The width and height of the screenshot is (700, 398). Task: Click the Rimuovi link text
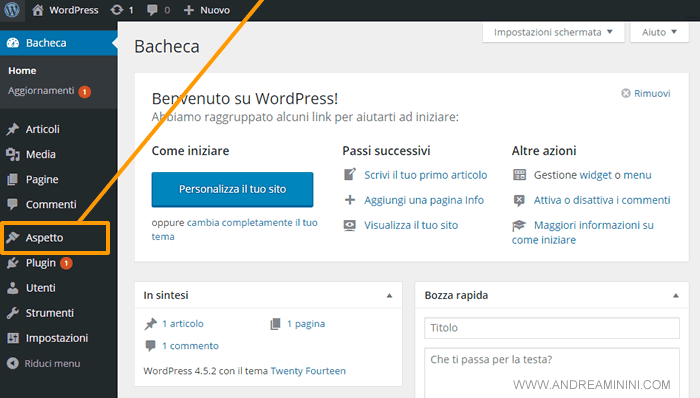[652, 93]
